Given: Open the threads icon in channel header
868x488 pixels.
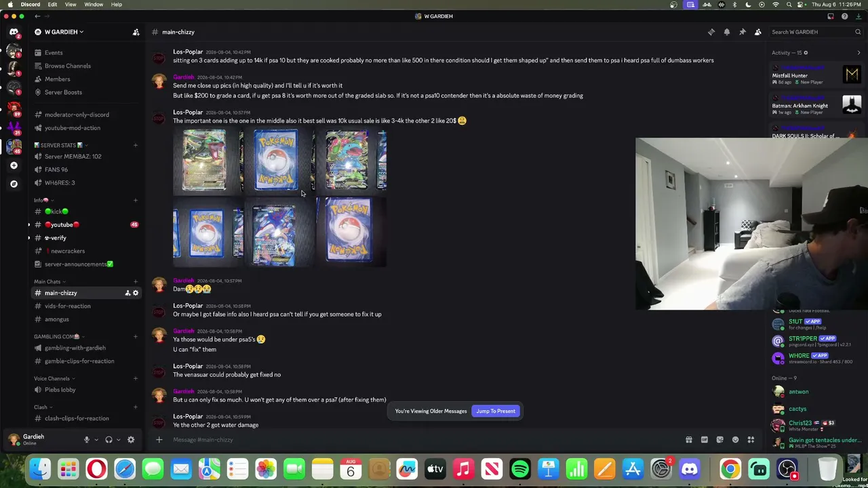Looking at the screenshot, I should pos(711,32).
